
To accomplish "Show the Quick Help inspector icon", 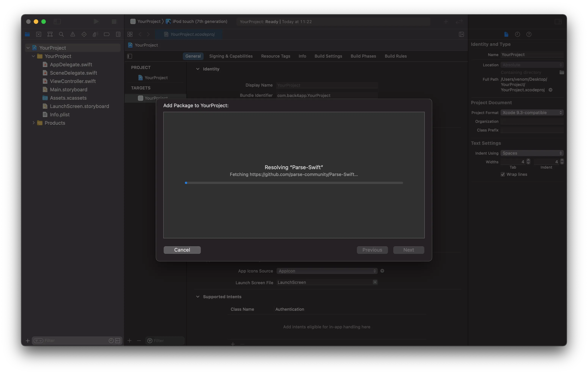I will click(529, 34).
